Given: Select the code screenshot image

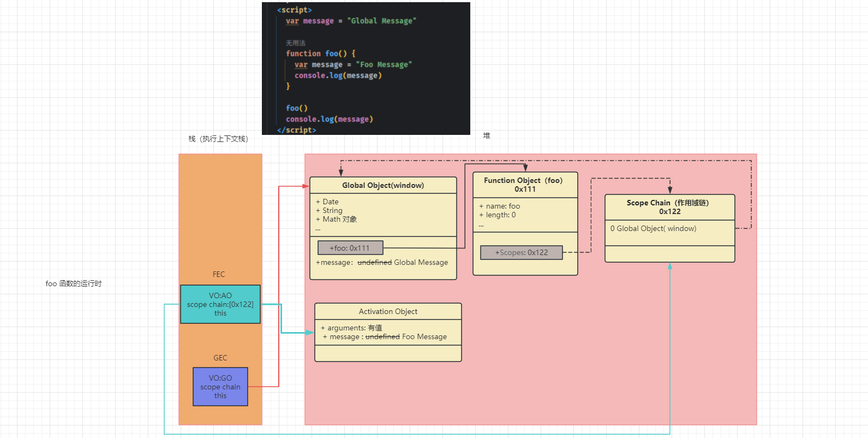Looking at the screenshot, I should point(366,68).
